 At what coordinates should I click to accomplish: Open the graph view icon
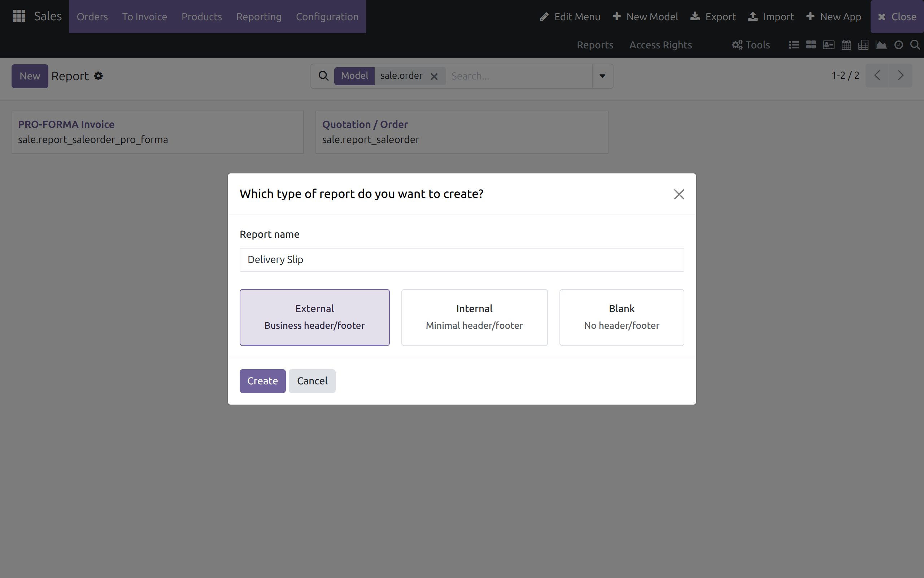click(881, 45)
